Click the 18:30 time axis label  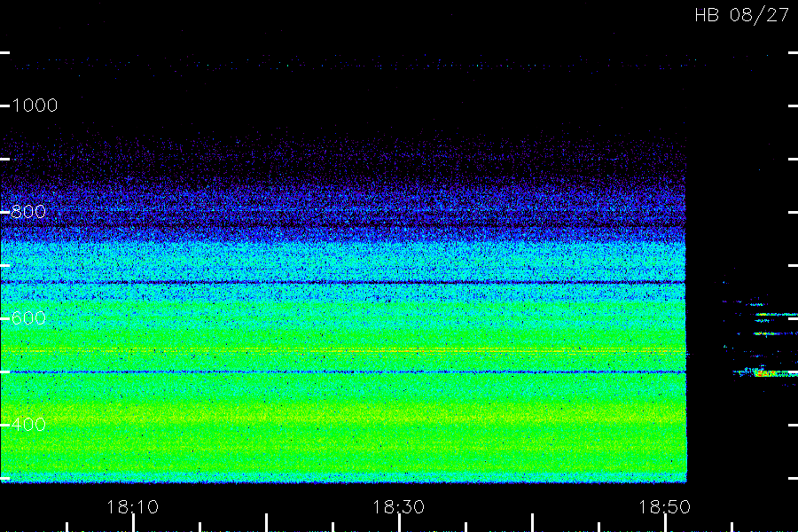(x=398, y=507)
